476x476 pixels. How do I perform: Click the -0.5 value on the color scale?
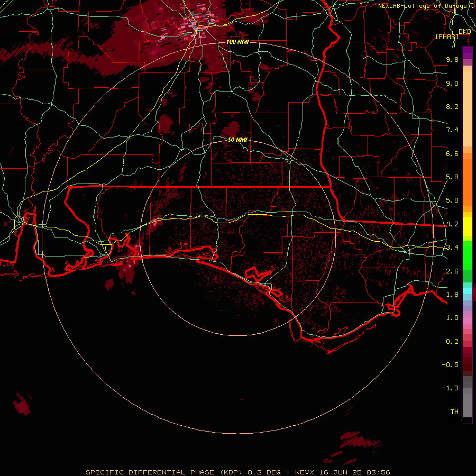click(450, 365)
